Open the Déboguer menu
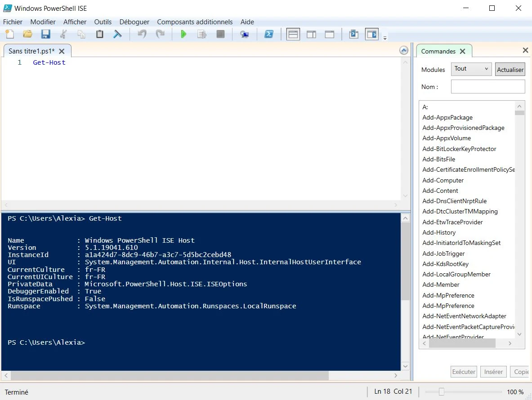Viewport: 532px width, 400px height. 134,22
